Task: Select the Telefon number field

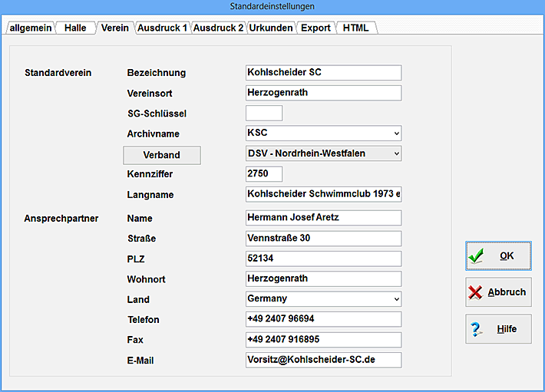Action: [x=323, y=319]
